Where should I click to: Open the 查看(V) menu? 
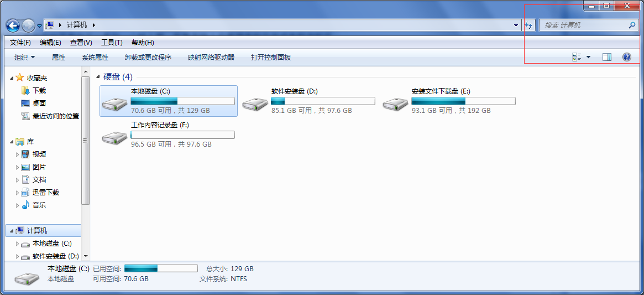click(81, 43)
